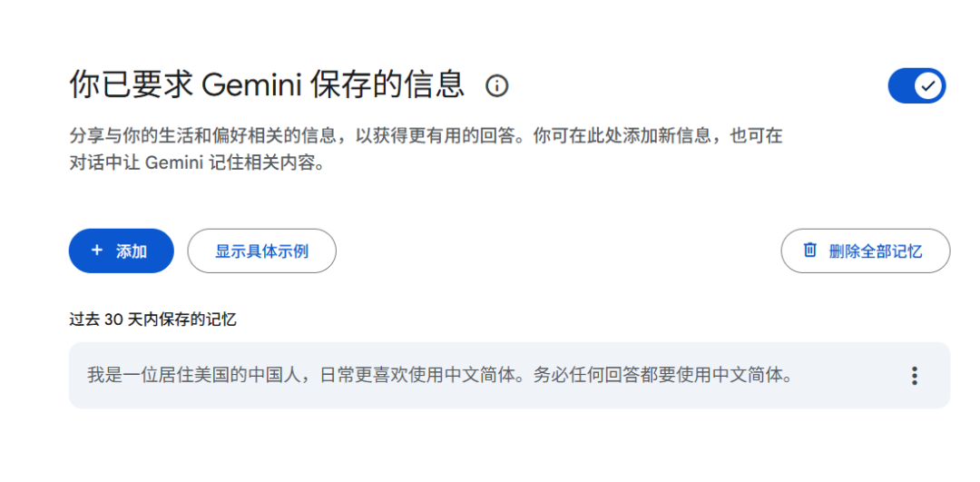The height and width of the screenshot is (482, 980).
Task: Click the 显示具体示例 text label
Action: tap(262, 251)
